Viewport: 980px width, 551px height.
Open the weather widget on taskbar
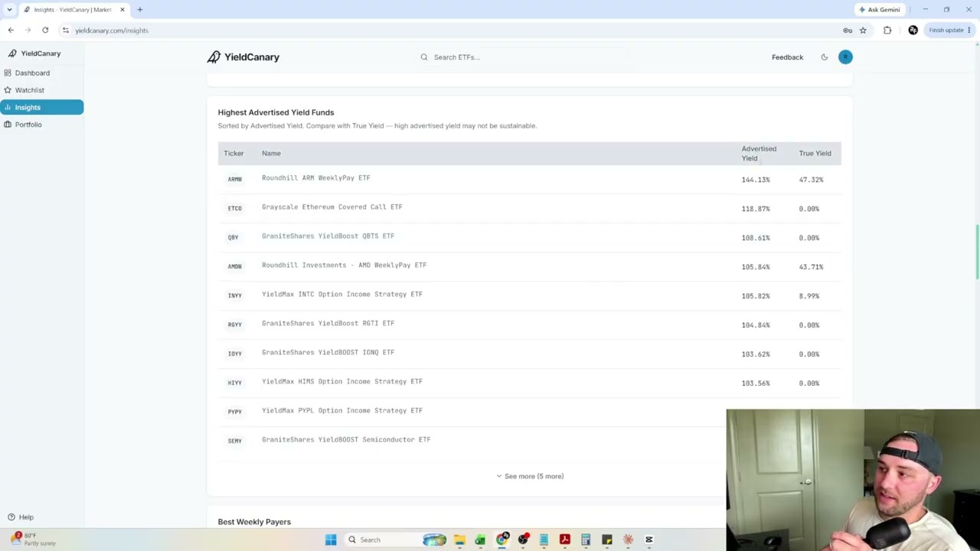[32, 540]
